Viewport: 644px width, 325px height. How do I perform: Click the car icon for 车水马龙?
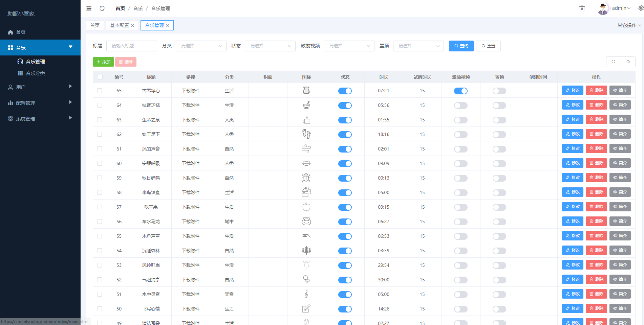click(306, 222)
